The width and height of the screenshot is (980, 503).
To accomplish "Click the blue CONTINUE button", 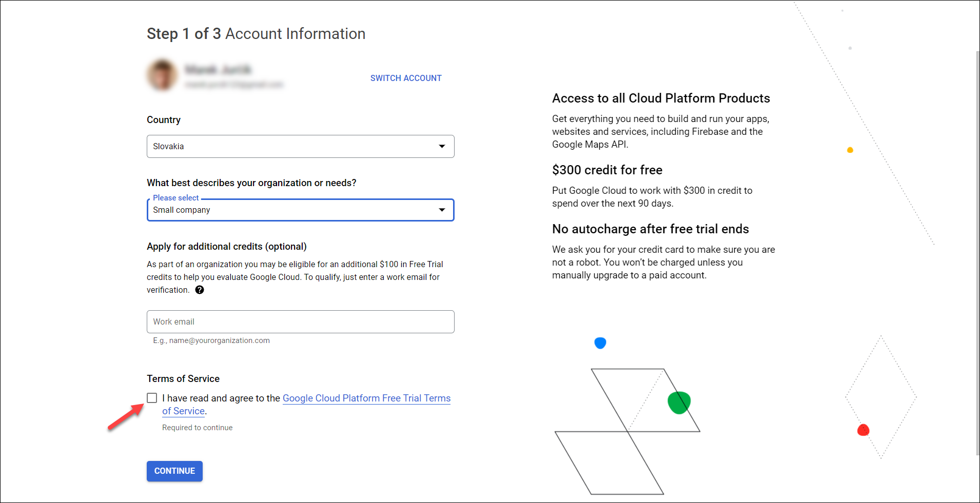I will (174, 471).
